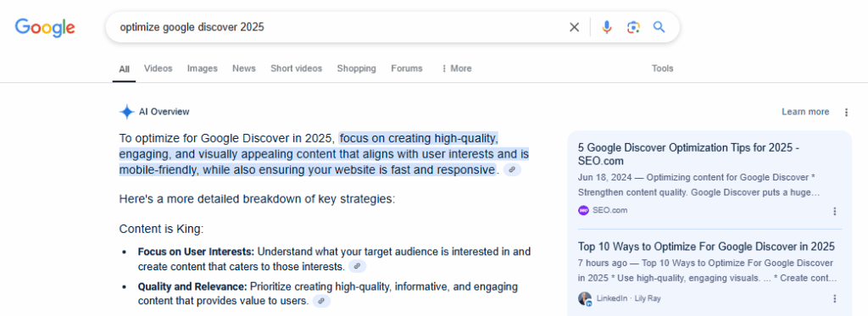This screenshot has width=868, height=316.
Task: Click Learn more about AI Overview
Action: click(x=805, y=112)
